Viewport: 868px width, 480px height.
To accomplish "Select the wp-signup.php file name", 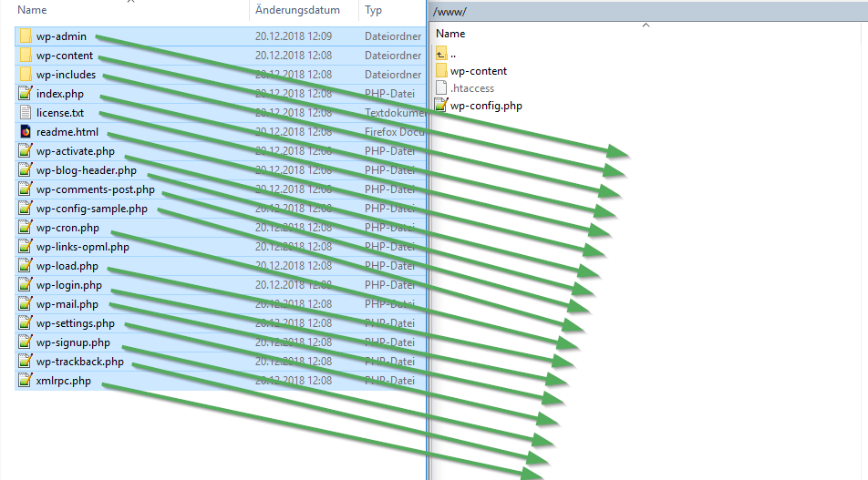I will [x=73, y=342].
